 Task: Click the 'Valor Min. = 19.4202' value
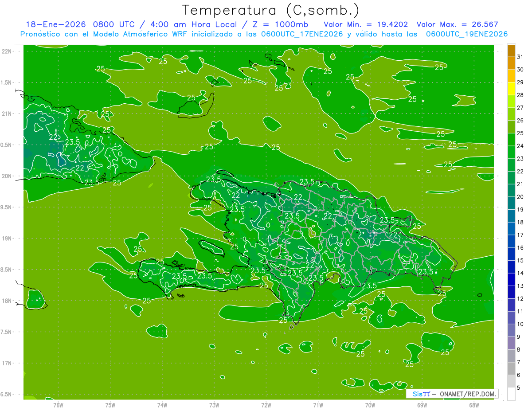click(x=366, y=24)
